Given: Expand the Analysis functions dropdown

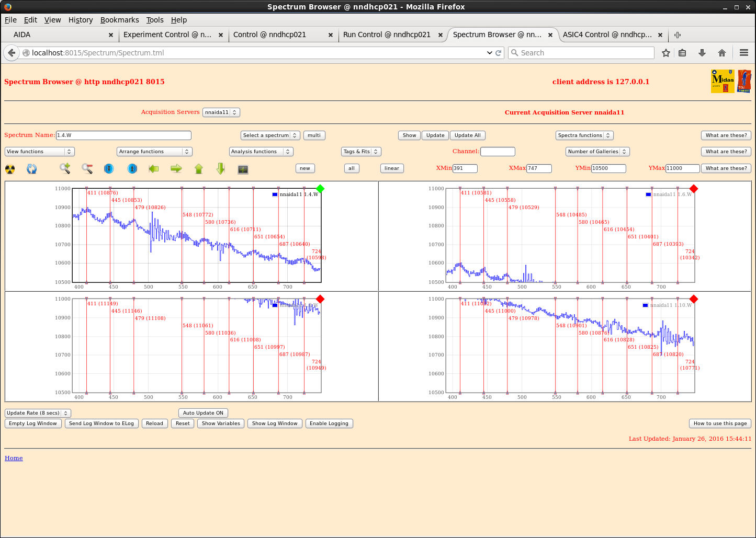Looking at the screenshot, I should [261, 152].
